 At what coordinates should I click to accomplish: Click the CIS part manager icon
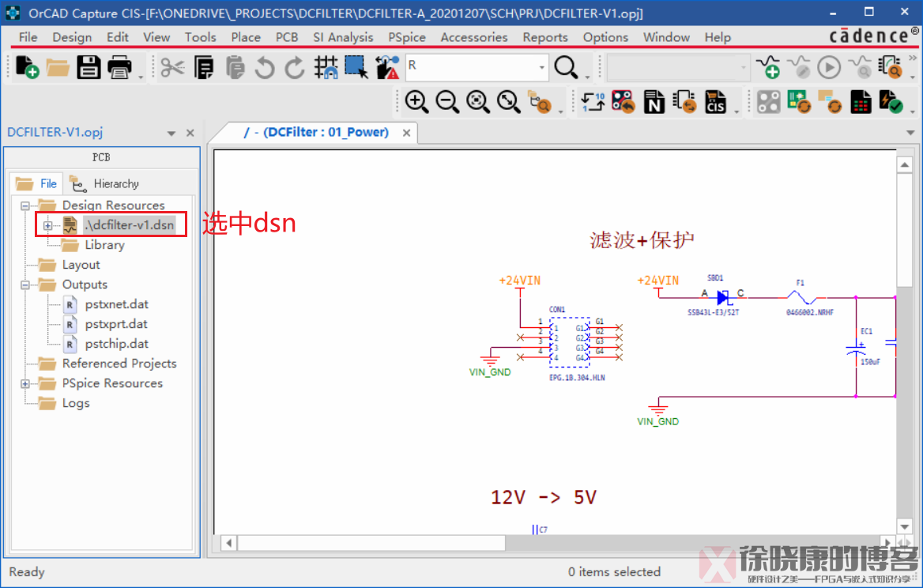715,102
